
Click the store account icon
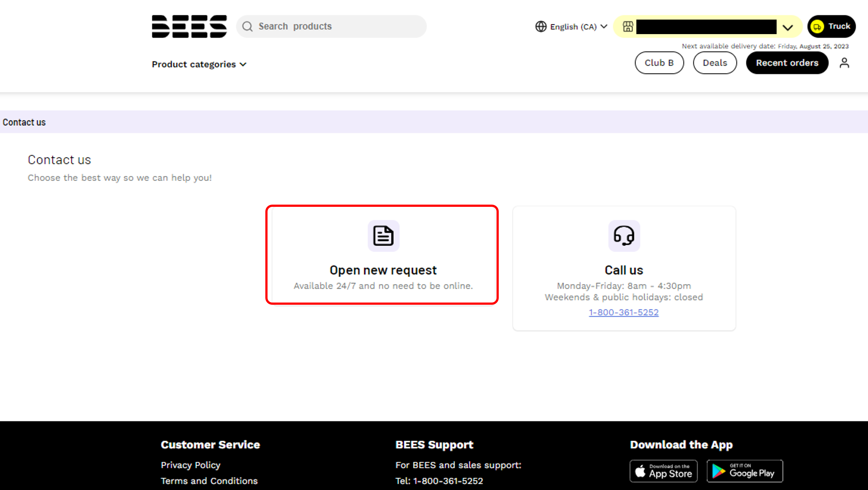pos(628,26)
